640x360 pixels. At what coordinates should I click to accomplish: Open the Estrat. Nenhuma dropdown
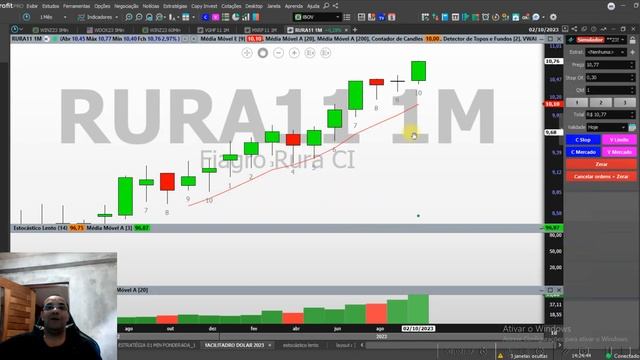[x=606, y=52]
